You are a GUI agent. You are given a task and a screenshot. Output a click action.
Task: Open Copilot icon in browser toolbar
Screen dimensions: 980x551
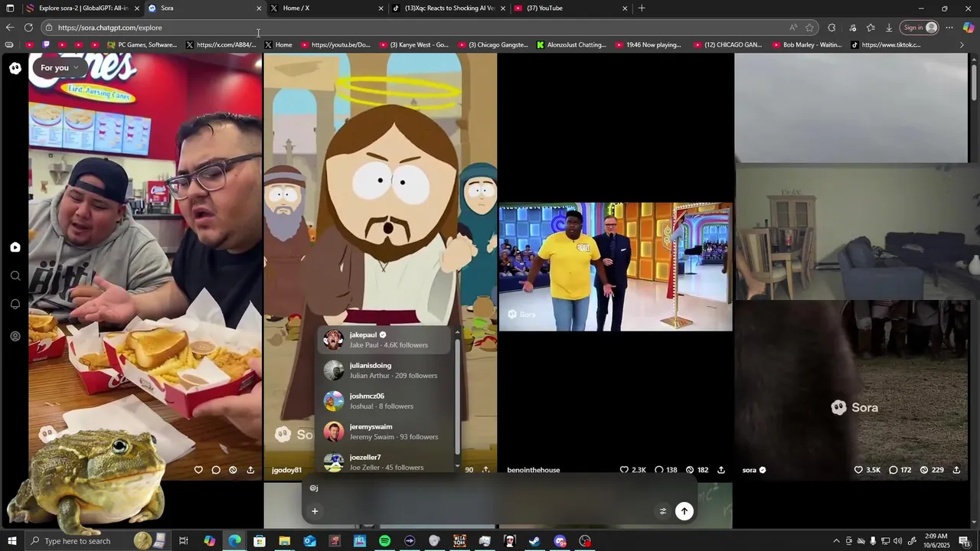coord(968,28)
